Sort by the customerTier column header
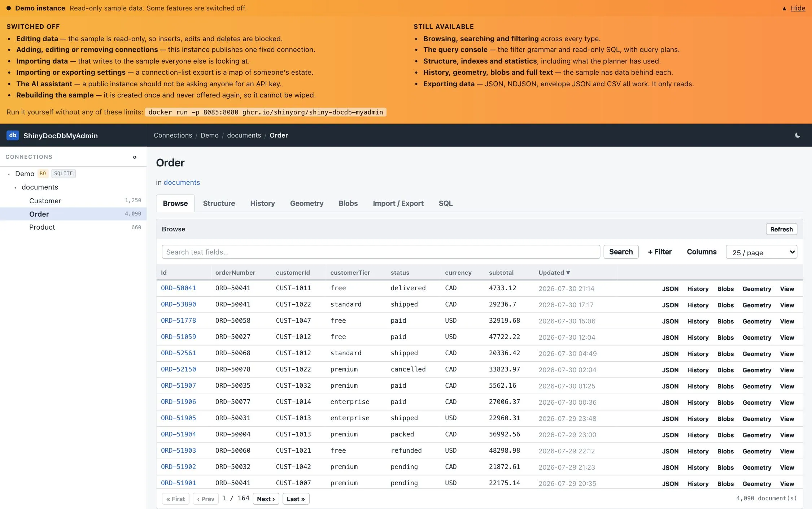Viewport: 812px width, 509px height. coord(350,273)
